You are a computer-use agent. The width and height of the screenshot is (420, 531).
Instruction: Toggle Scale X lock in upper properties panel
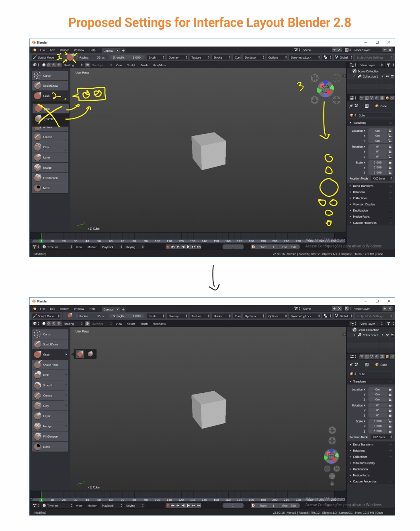pos(390,163)
